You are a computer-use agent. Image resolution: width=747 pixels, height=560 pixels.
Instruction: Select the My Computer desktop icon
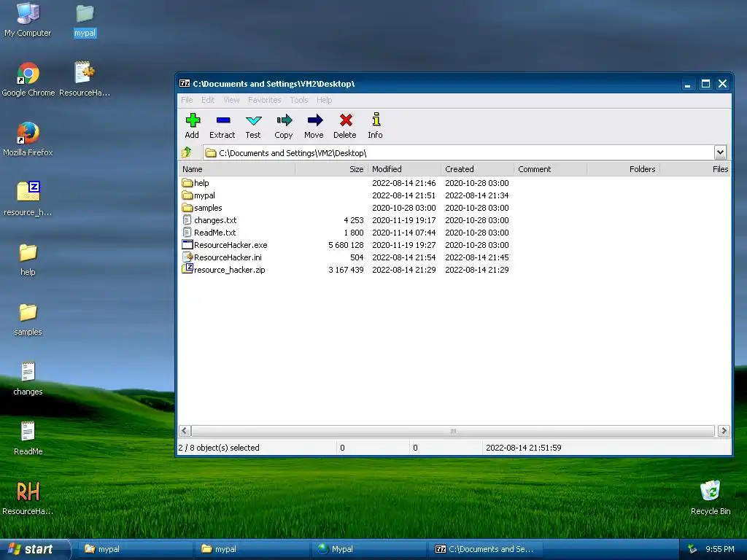(28, 19)
